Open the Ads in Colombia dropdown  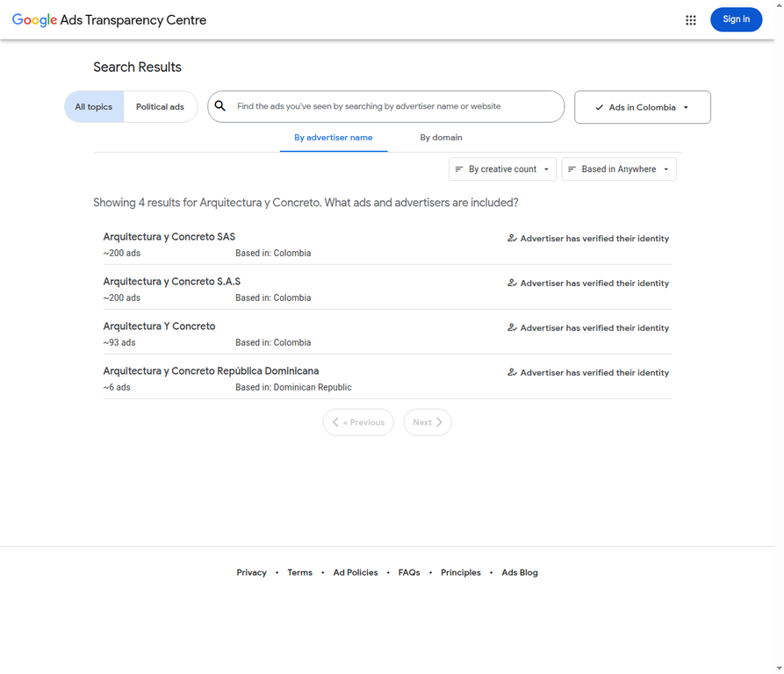(x=643, y=107)
